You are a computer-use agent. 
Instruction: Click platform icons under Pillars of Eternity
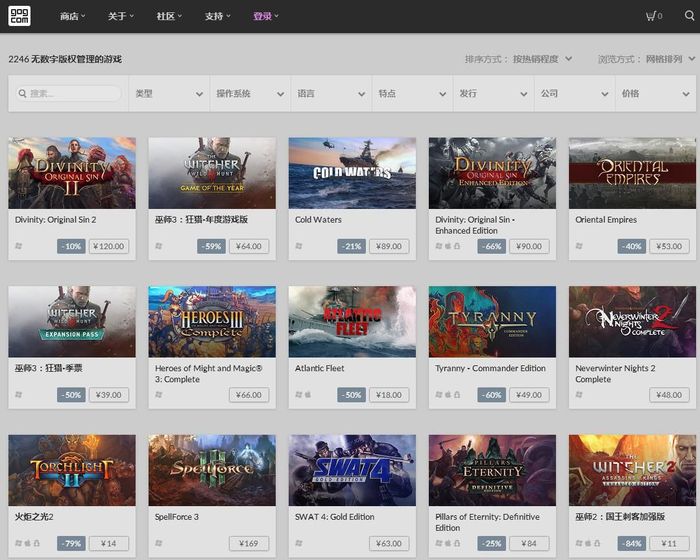click(448, 543)
